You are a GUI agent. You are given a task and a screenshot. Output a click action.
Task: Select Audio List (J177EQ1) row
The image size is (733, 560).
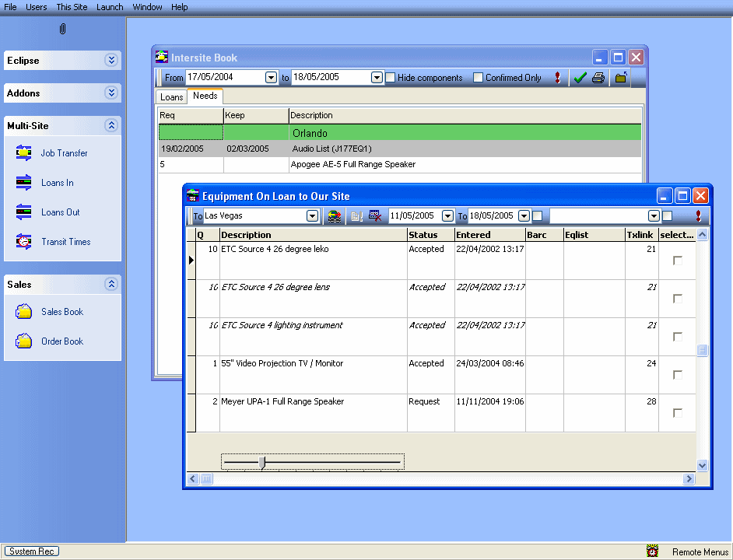(x=400, y=149)
